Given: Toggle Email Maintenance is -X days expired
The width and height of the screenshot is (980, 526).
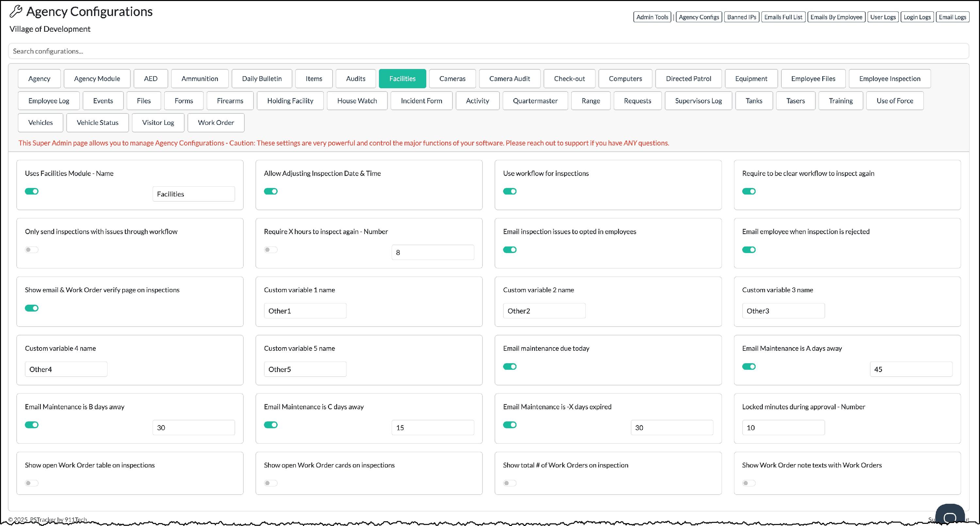Looking at the screenshot, I should (x=509, y=425).
